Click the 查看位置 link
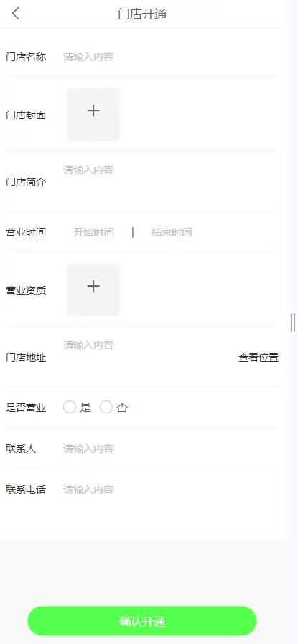 pyautogui.click(x=259, y=357)
